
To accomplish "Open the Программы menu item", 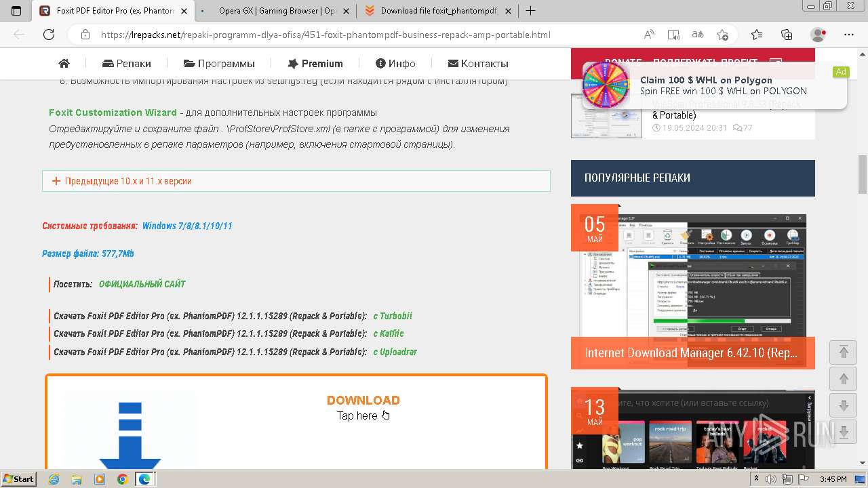I will click(219, 64).
